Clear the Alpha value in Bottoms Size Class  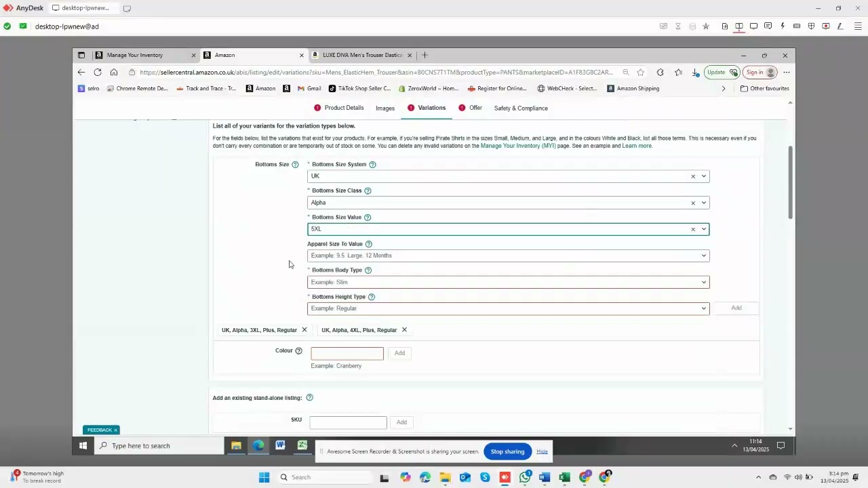click(x=693, y=203)
